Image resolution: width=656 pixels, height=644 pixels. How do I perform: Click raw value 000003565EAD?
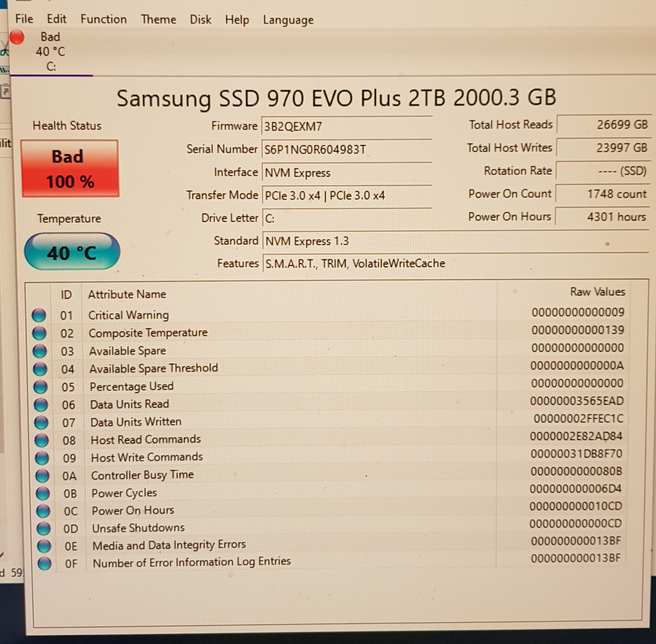(x=577, y=401)
